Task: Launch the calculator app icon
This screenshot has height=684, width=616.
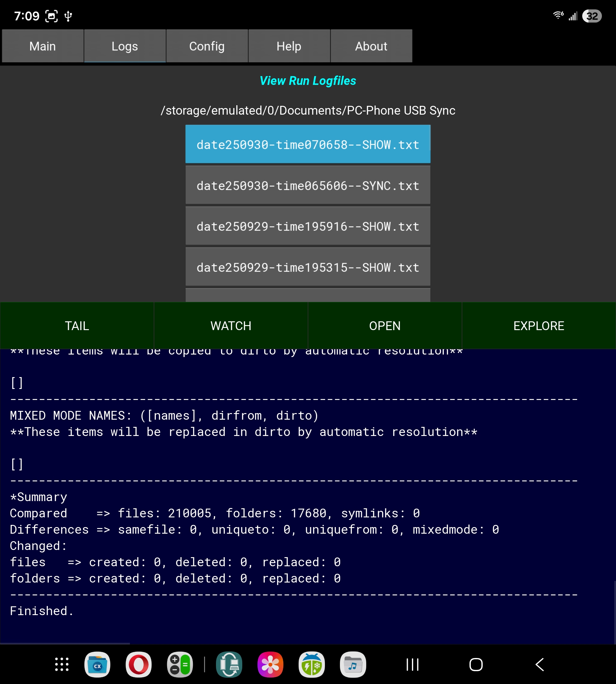Action: [180, 664]
